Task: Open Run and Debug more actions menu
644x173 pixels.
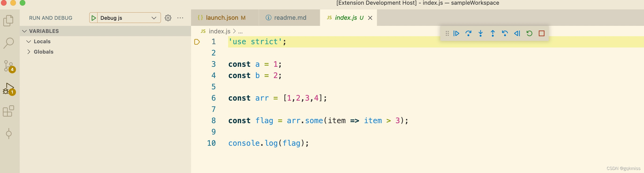Action: tap(180, 18)
